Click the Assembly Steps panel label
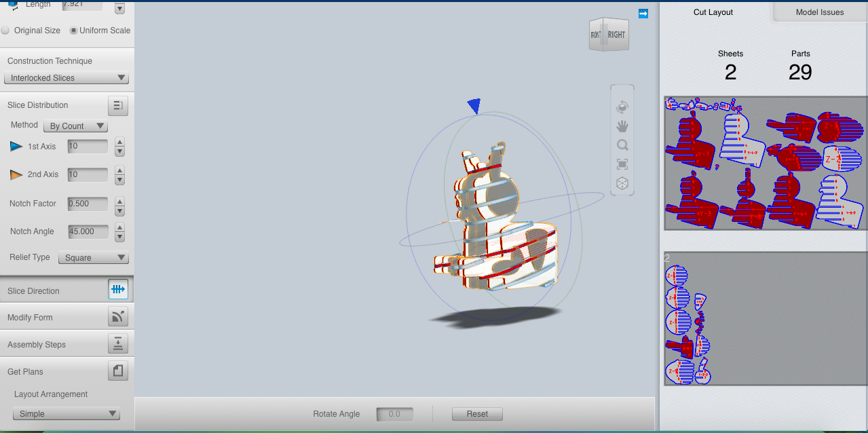868x433 pixels. pos(37,345)
